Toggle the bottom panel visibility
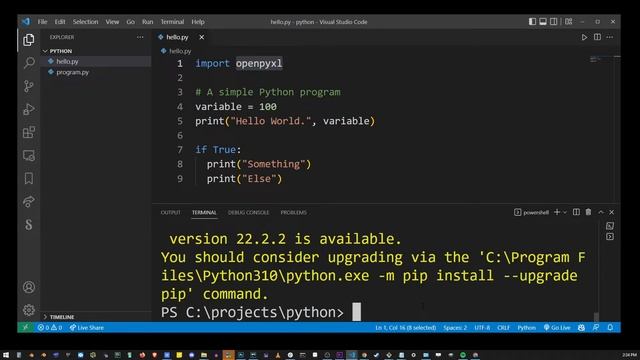 [543, 22]
